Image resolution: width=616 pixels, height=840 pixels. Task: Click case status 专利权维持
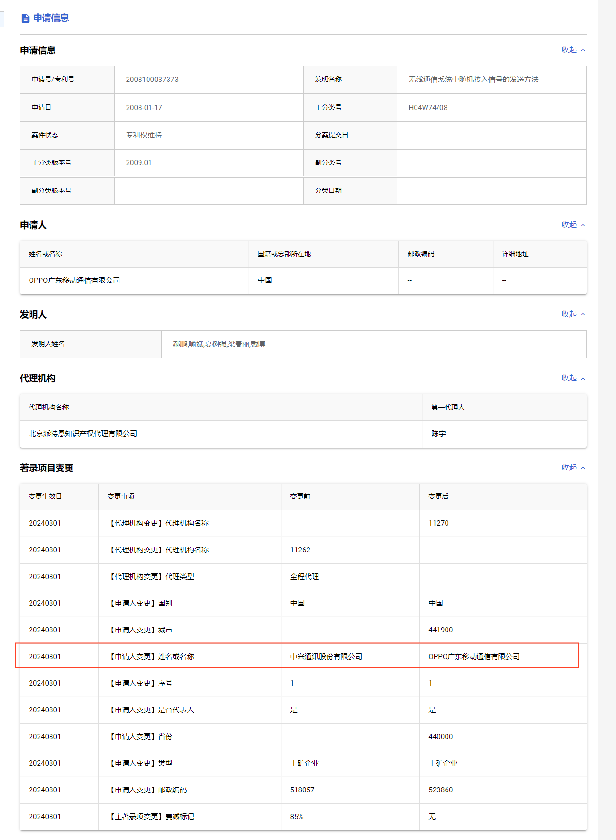pyautogui.click(x=144, y=135)
